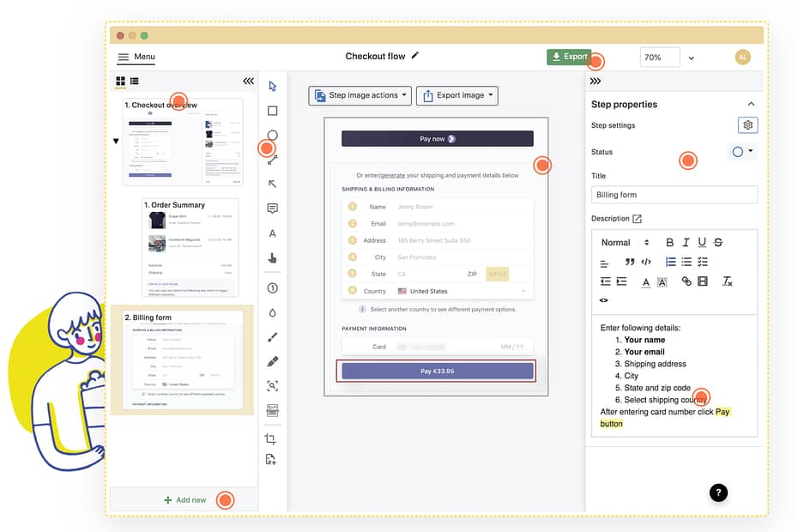The image size is (798, 532).
Task: Switch step list to list view
Action: click(x=135, y=81)
